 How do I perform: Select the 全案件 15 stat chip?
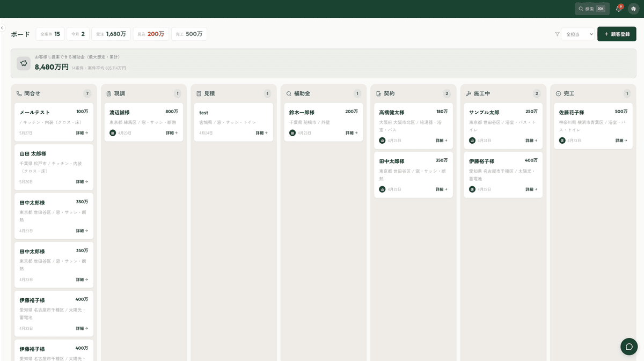(x=50, y=34)
